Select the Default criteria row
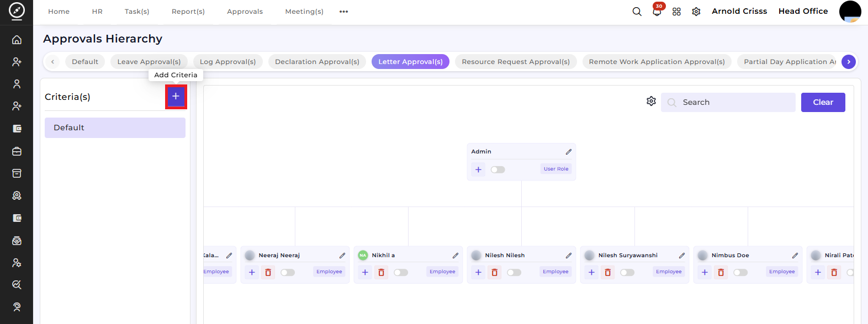 (x=115, y=128)
